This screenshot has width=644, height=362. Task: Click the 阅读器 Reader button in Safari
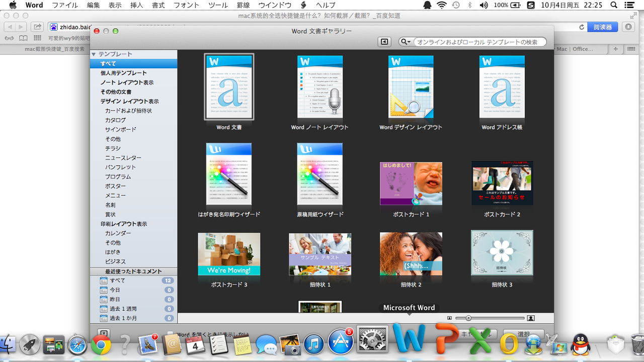tap(603, 27)
